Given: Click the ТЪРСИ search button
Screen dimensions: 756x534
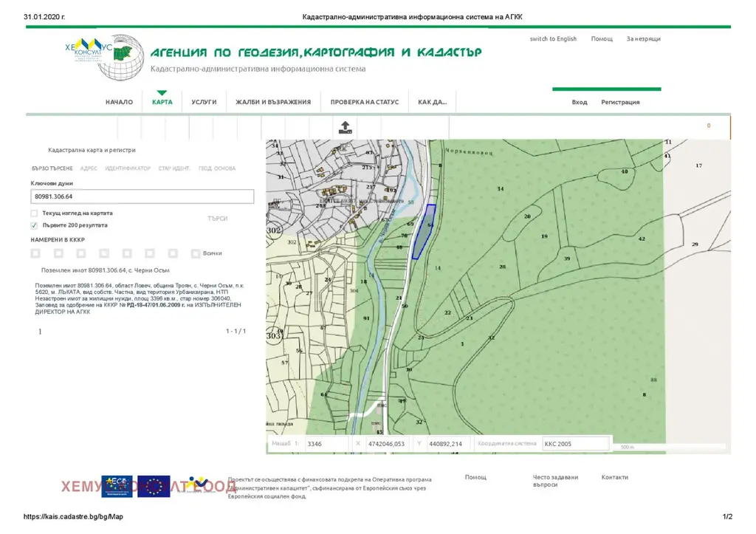Looking at the screenshot, I should tap(218, 219).
